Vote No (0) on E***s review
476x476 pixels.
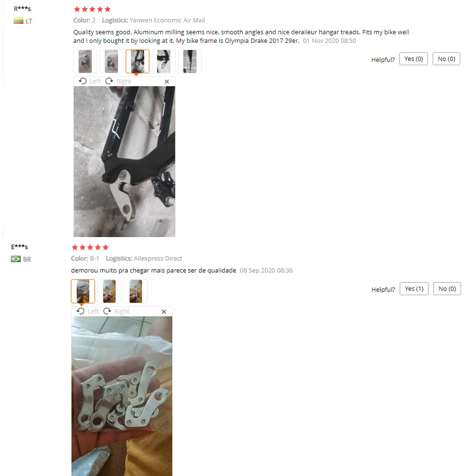(x=447, y=289)
